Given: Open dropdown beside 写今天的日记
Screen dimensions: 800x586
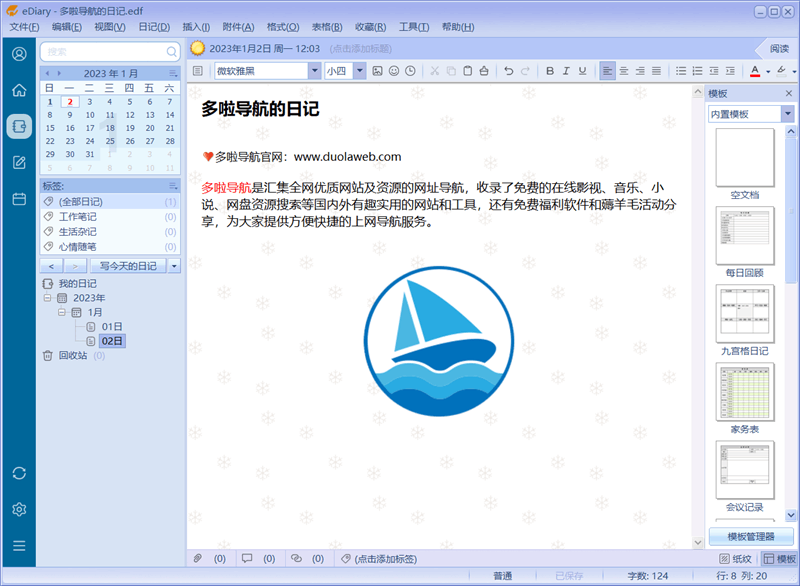Looking at the screenshot, I should [x=174, y=266].
